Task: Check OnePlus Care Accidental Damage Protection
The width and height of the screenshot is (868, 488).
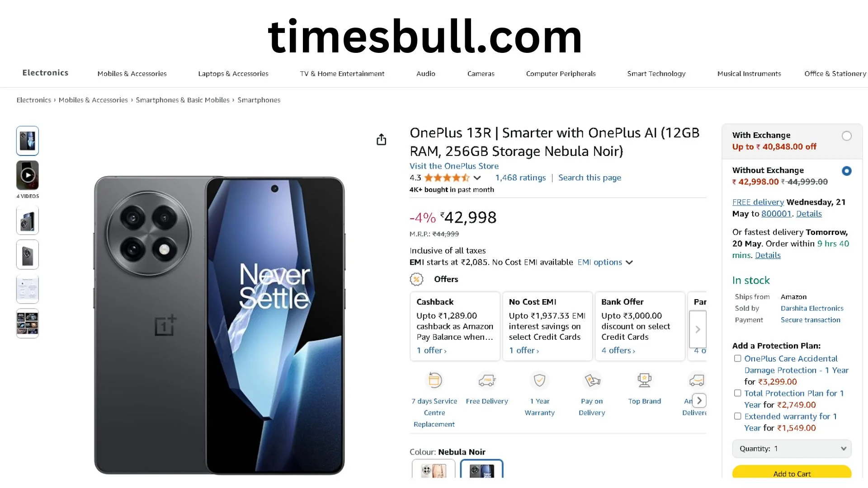Action: [x=737, y=358]
